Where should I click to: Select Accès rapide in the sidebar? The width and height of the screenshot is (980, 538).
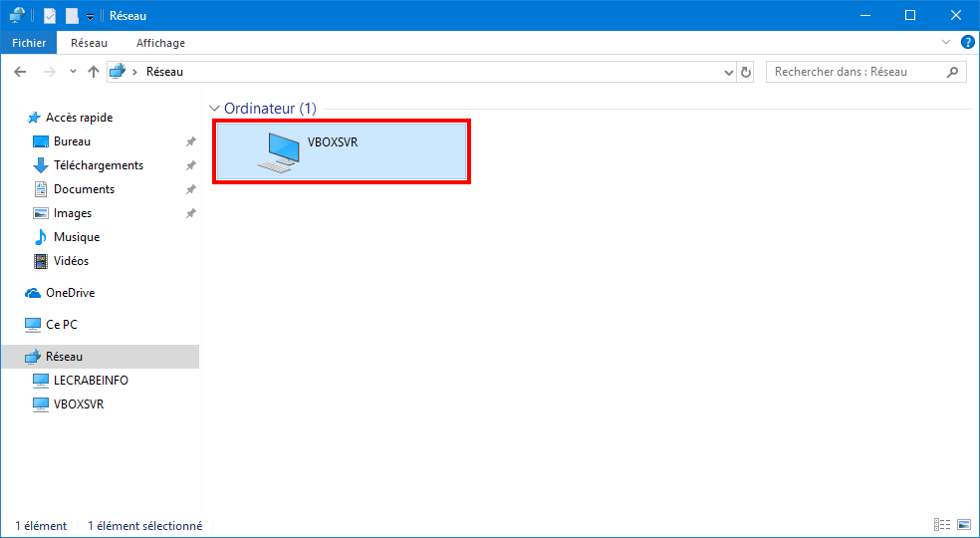click(79, 118)
